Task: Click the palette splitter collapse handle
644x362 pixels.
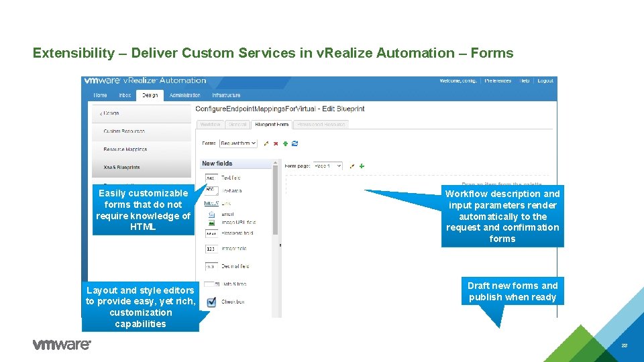Action: (280, 245)
